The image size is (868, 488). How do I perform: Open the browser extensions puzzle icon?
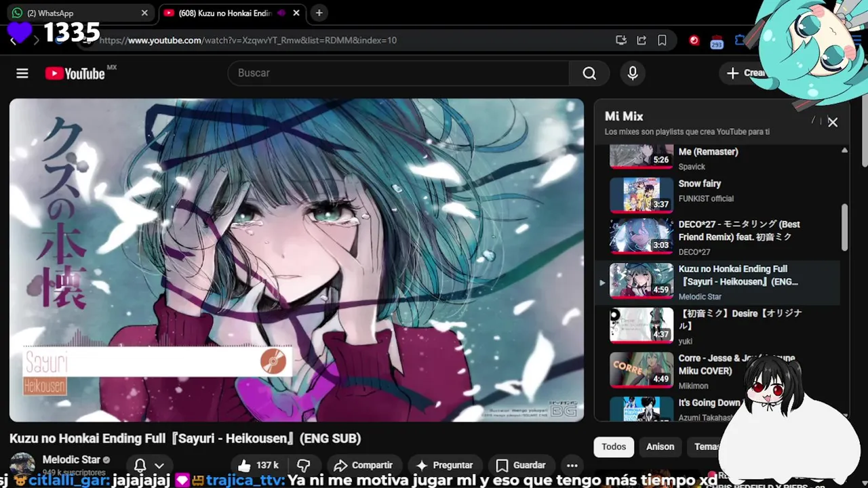741,40
